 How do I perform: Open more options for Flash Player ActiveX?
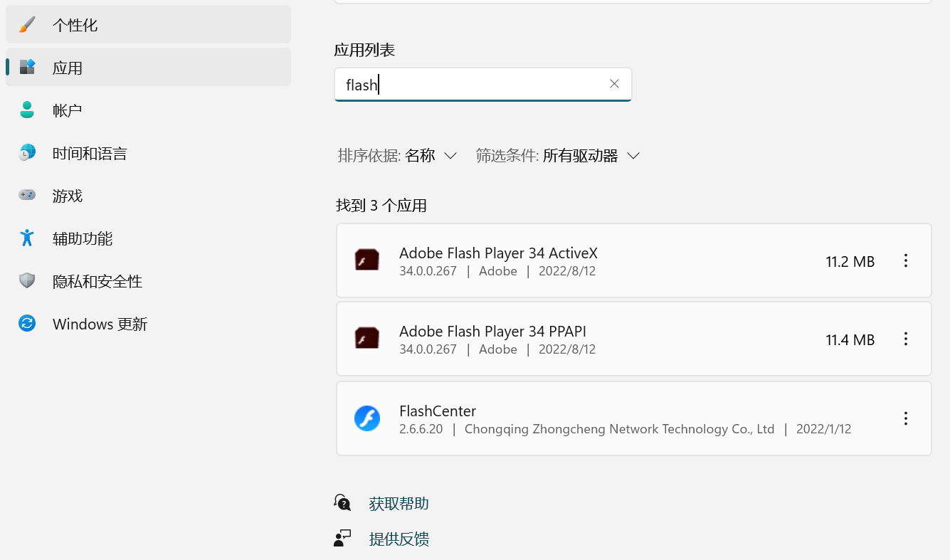tap(906, 260)
